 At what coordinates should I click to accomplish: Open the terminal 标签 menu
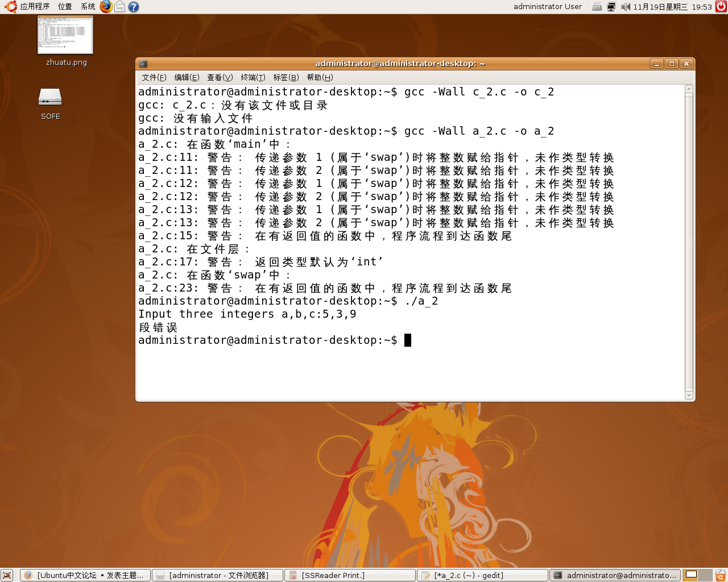coord(286,77)
